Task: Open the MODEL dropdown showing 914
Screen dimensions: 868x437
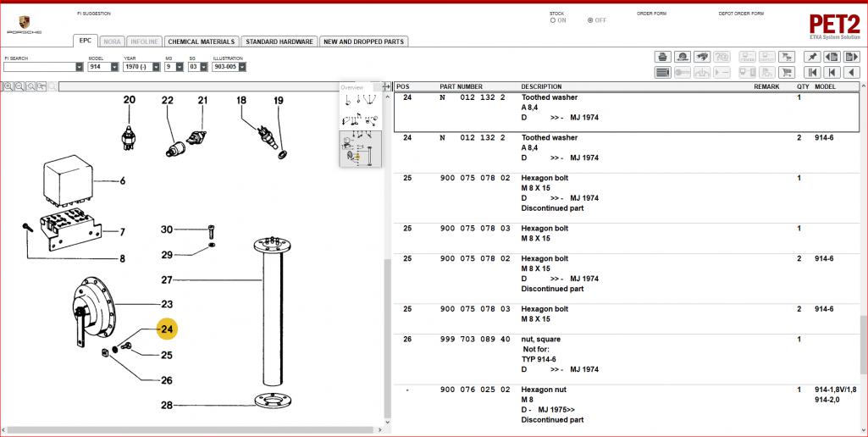Action: pyautogui.click(x=114, y=67)
